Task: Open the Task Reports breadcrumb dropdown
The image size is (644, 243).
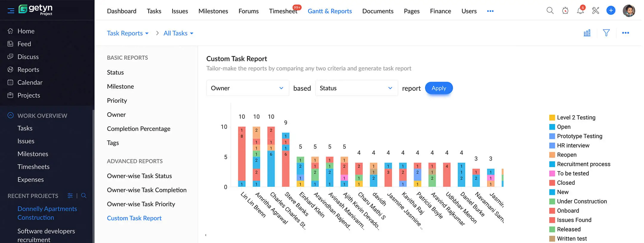Action: [x=128, y=33]
